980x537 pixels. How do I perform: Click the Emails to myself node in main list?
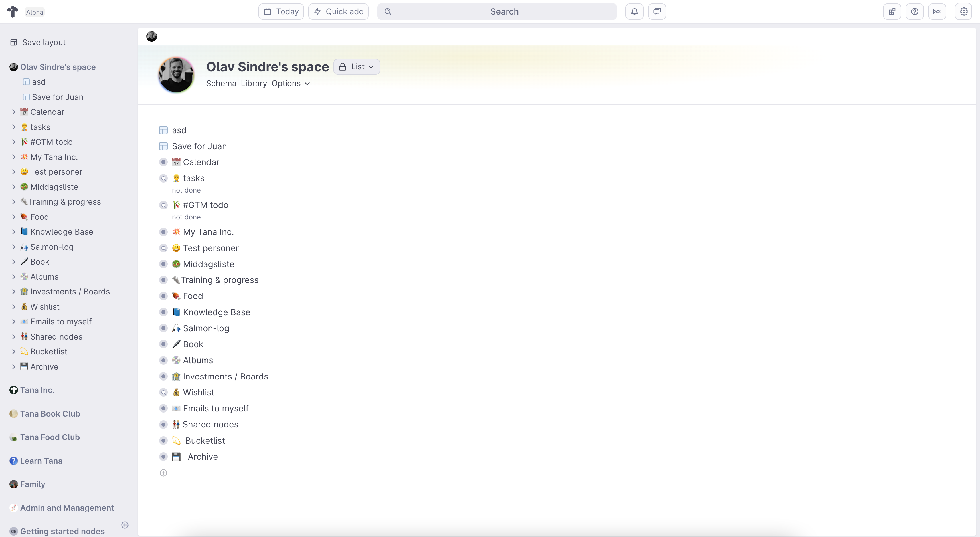[x=215, y=408]
